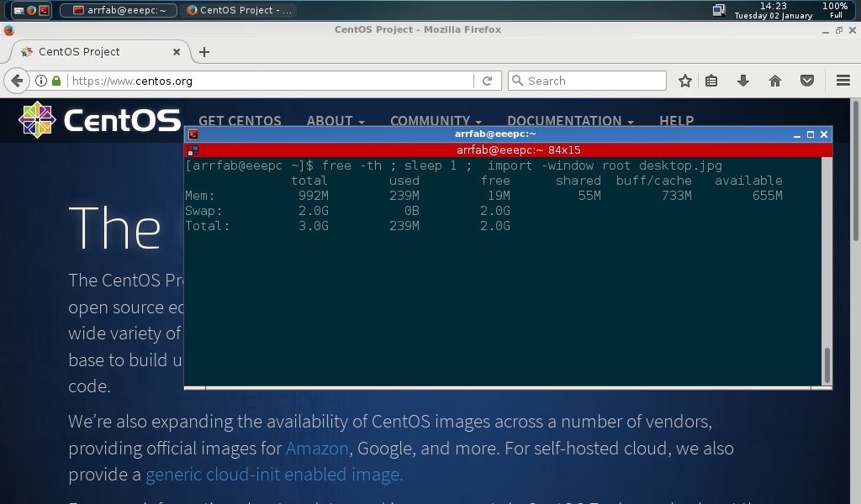861x504 pixels.
Task: Follow the Amazon link
Action: (317, 449)
